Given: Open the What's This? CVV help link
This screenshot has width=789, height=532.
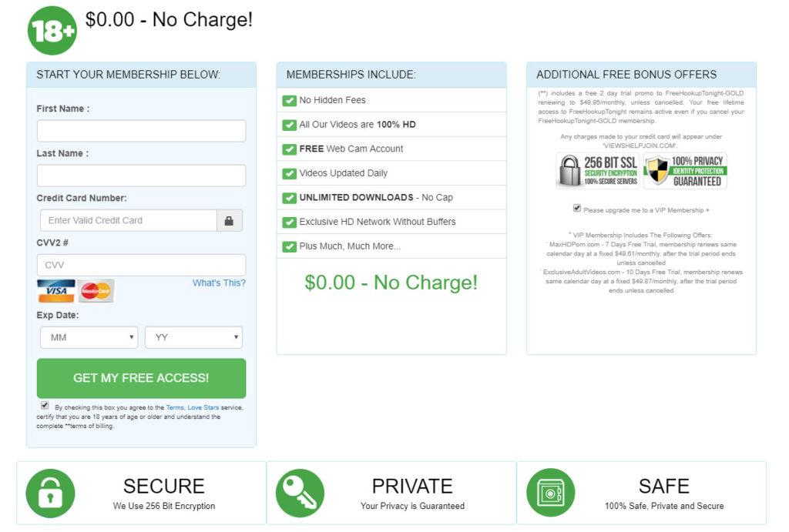Looking at the screenshot, I should tap(219, 283).
